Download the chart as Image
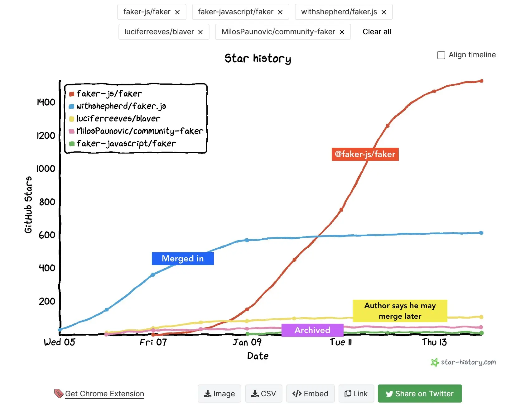 pos(219,394)
